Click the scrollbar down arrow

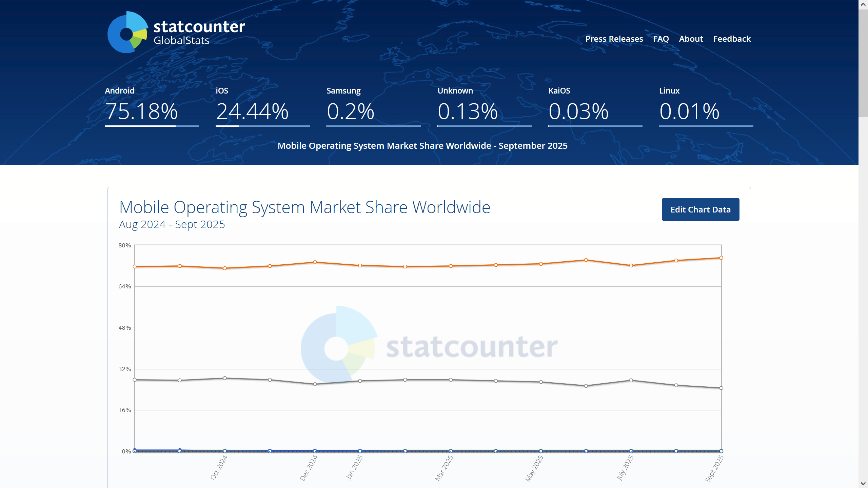point(863,483)
